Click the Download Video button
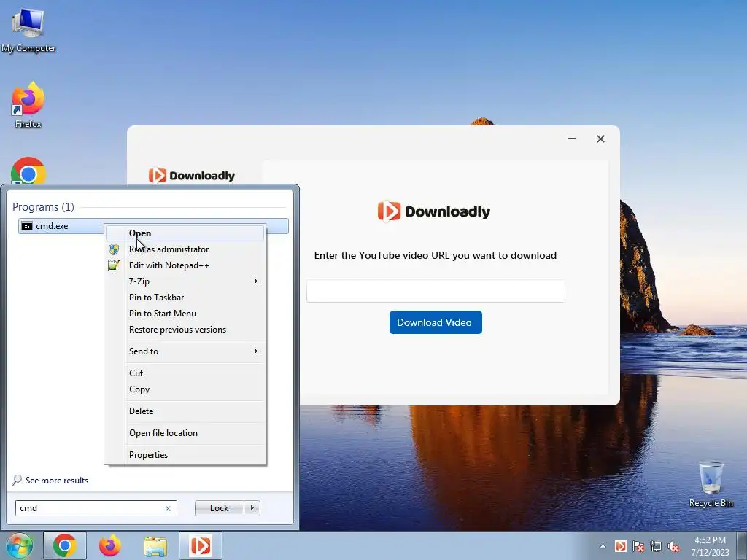Screen dimensions: 747x560 (x=436, y=322)
